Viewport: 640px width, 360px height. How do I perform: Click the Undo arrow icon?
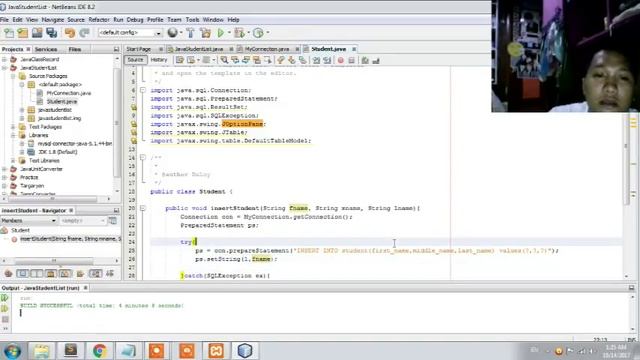point(70,33)
